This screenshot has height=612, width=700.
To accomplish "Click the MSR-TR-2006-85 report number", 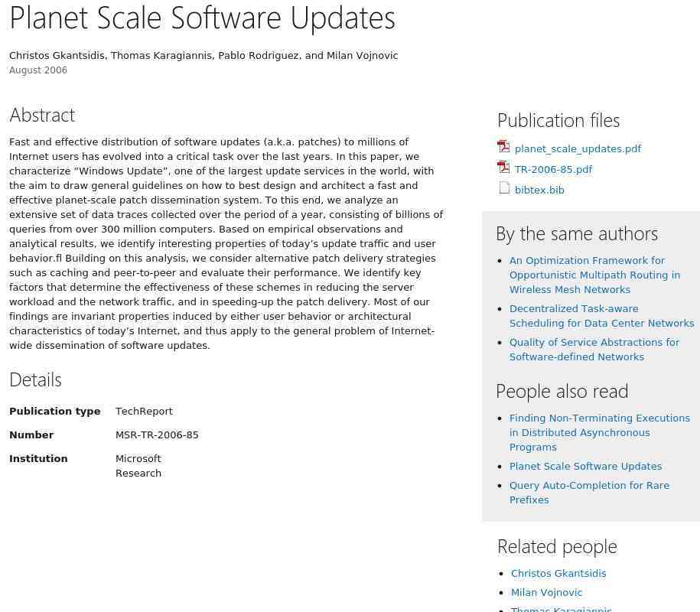I will click(157, 435).
